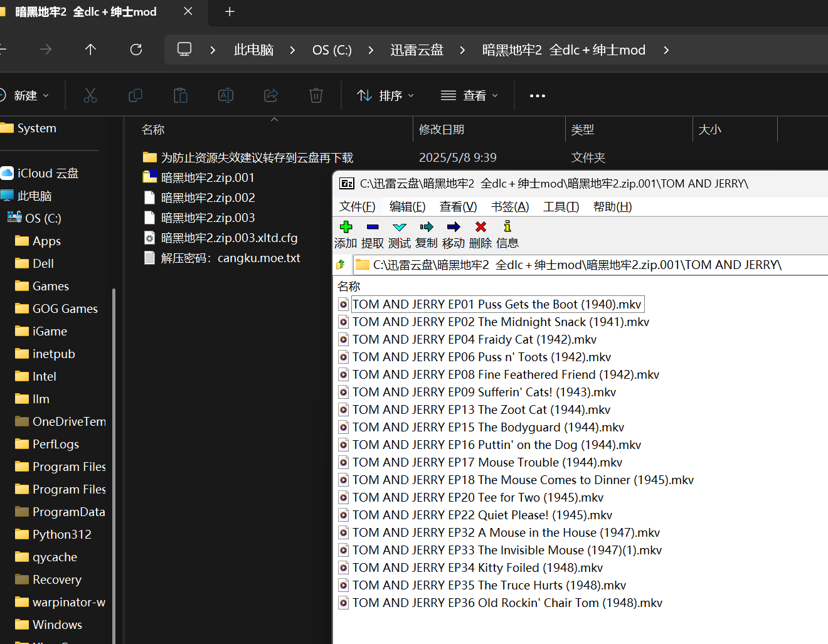Viewport: 828px width, 644px height.
Task: Sort by the 修改日期 column header
Action: (442, 129)
